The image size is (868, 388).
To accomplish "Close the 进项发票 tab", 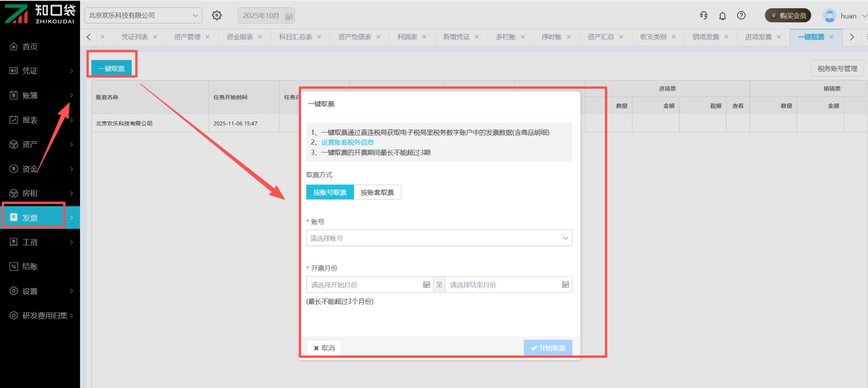I will (778, 37).
